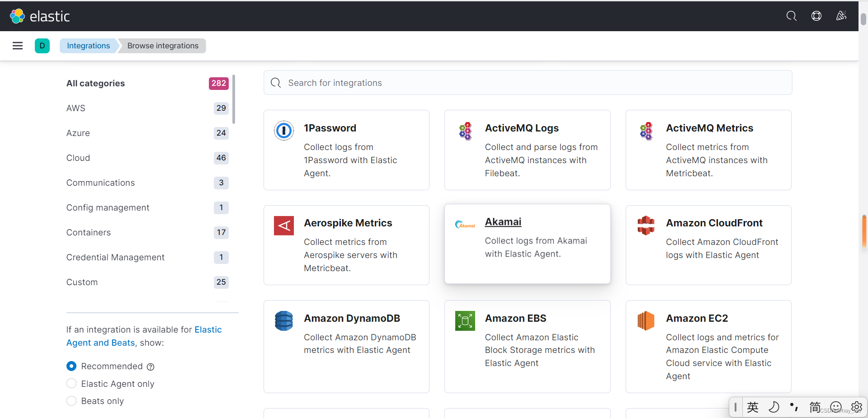Filter by AWS category

pyautogui.click(x=147, y=108)
